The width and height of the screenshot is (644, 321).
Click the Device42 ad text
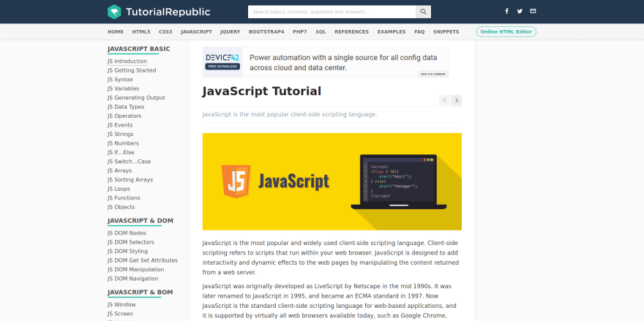tap(343, 62)
